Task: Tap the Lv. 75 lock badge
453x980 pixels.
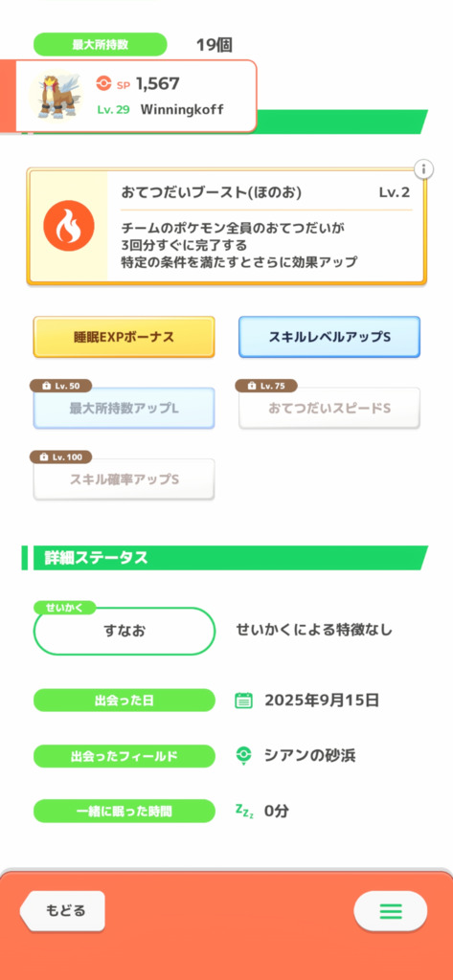Action: tap(266, 386)
